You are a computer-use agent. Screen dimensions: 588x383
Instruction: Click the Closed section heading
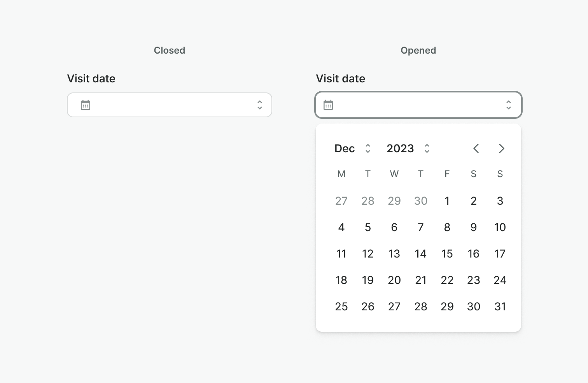[169, 50]
